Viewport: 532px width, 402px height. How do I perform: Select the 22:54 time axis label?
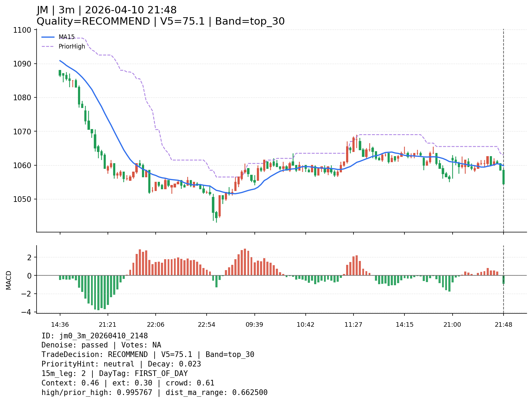click(x=207, y=325)
